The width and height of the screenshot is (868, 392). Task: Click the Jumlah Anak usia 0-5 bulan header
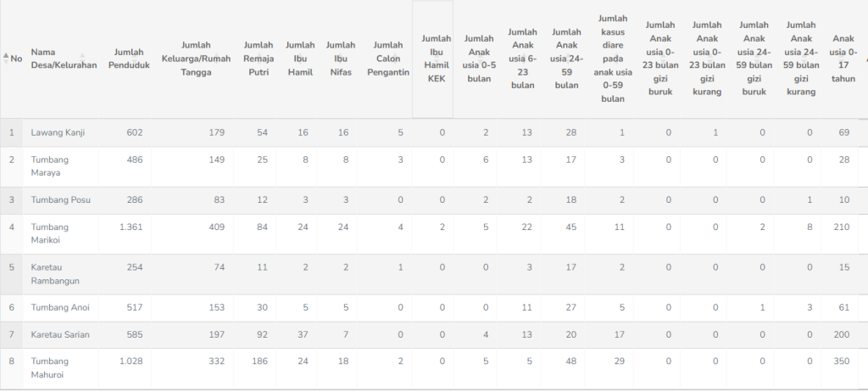coord(479,59)
